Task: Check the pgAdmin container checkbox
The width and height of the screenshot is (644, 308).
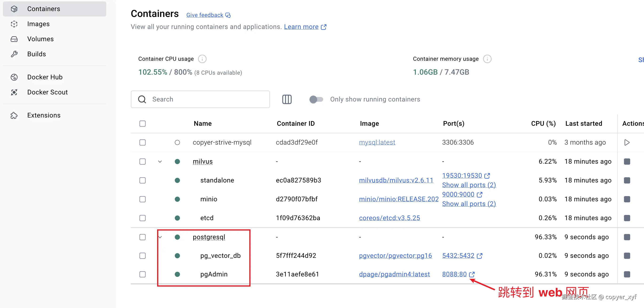Action: [143, 274]
